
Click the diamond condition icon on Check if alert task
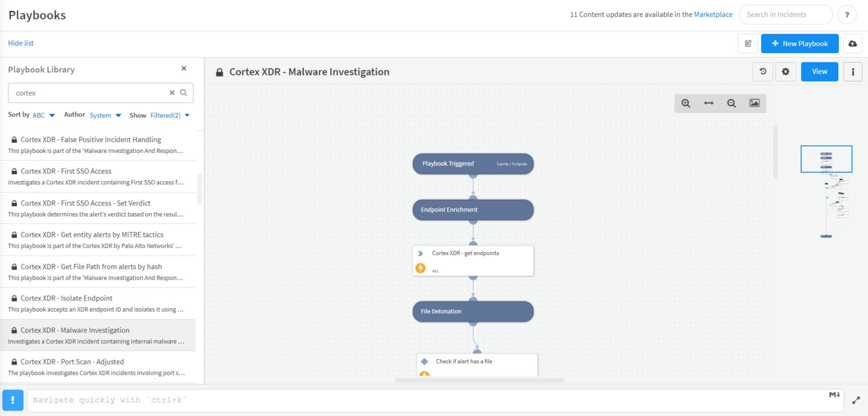424,361
